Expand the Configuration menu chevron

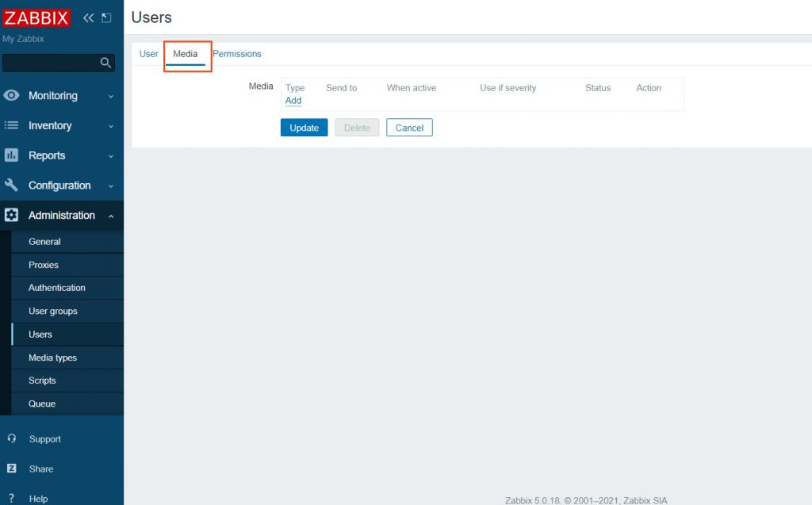[x=111, y=186]
